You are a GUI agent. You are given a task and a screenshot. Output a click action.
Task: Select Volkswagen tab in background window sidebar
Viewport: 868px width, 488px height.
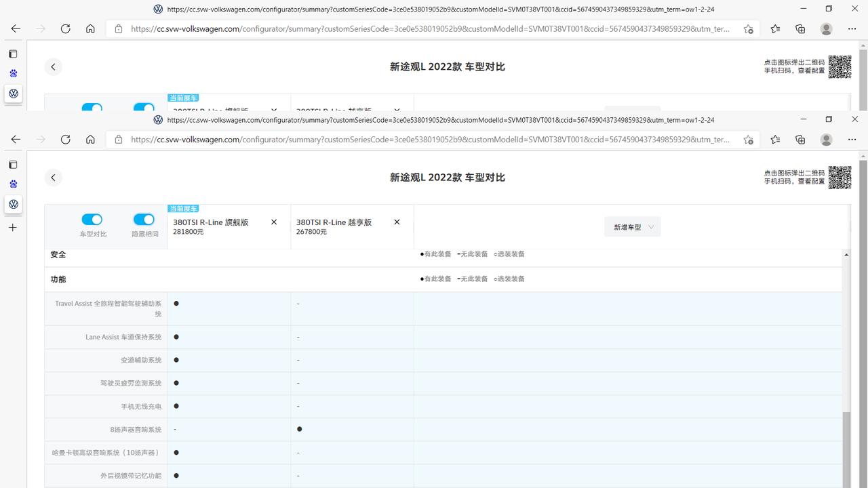pos(13,94)
